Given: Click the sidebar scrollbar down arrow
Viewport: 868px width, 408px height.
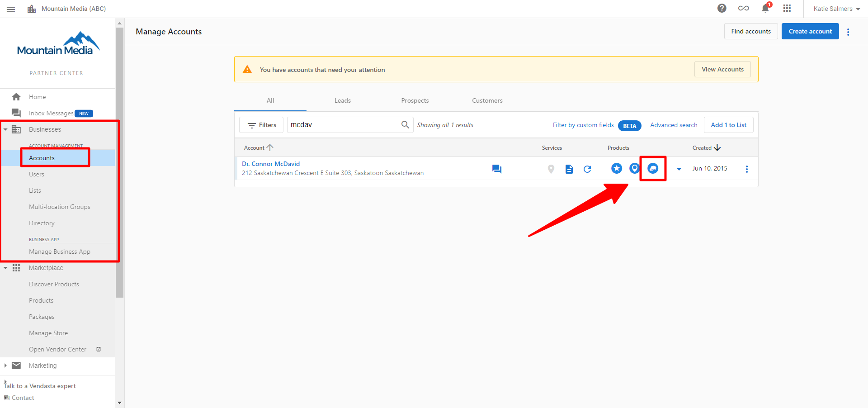Looking at the screenshot, I should click(x=119, y=403).
